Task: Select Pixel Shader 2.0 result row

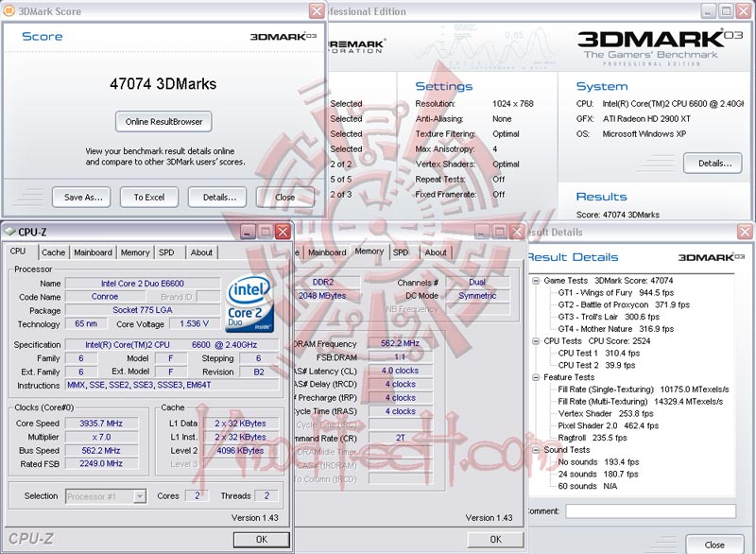Action: [608, 425]
